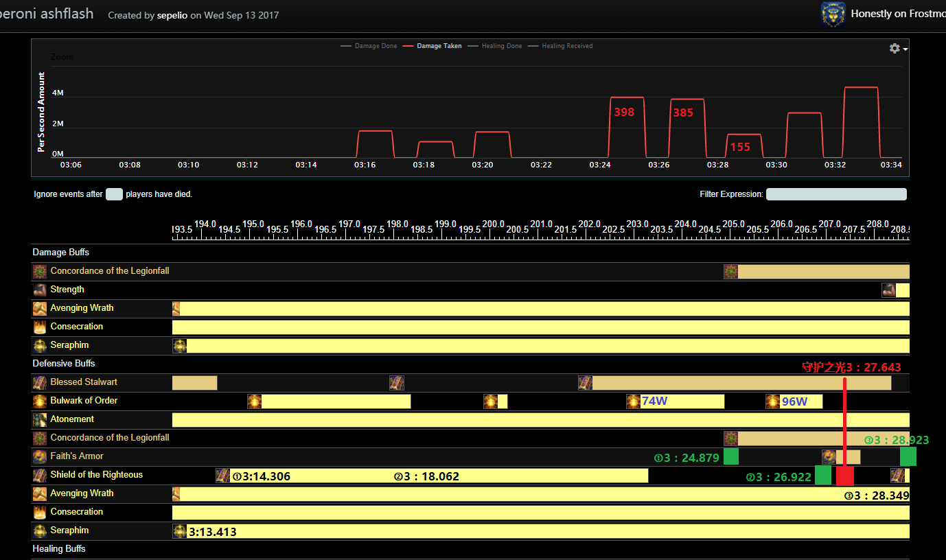
Task: Click the 205.0 mark on timeline ruler
Action: pos(734,224)
